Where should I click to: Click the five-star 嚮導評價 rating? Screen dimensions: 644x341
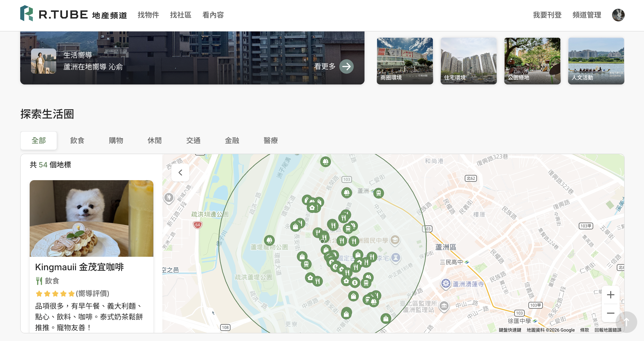pos(72,293)
